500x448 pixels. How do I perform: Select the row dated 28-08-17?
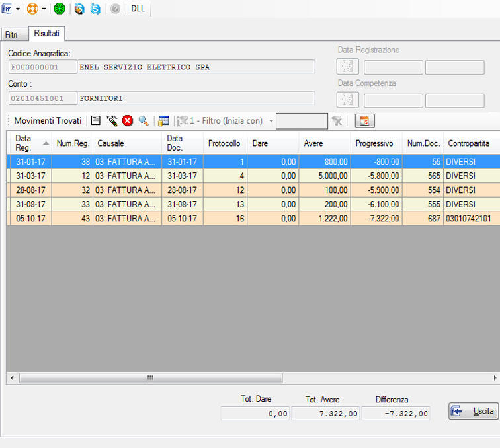(x=253, y=190)
